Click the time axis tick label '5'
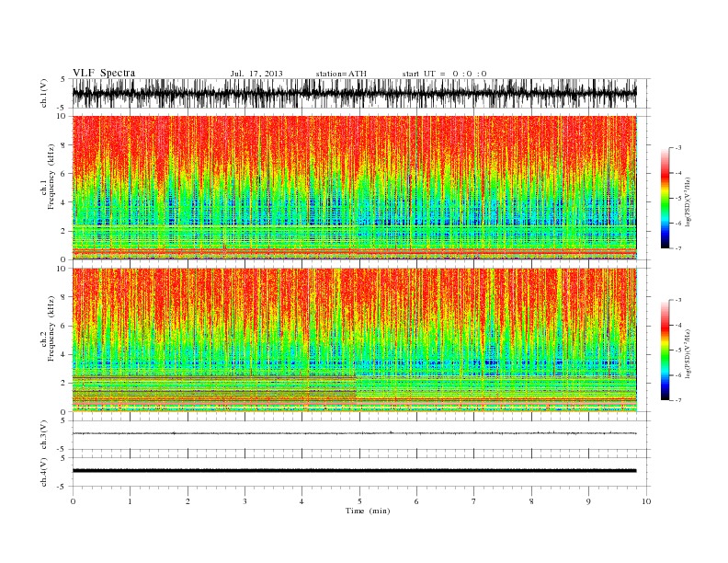Image resolution: width=728 pixels, height=563 pixels. (x=359, y=501)
